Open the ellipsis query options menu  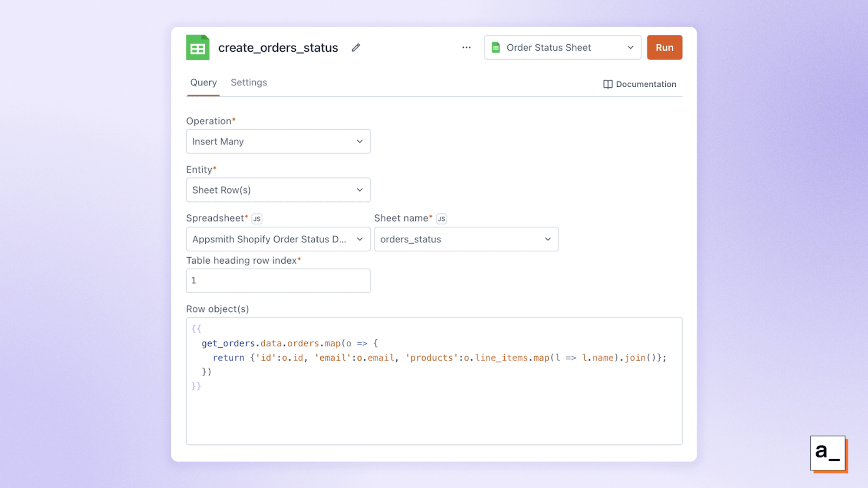click(x=466, y=47)
